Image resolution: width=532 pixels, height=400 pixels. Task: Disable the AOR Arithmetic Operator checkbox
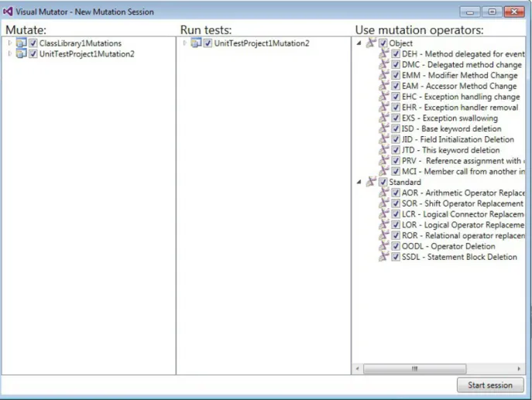(x=396, y=193)
